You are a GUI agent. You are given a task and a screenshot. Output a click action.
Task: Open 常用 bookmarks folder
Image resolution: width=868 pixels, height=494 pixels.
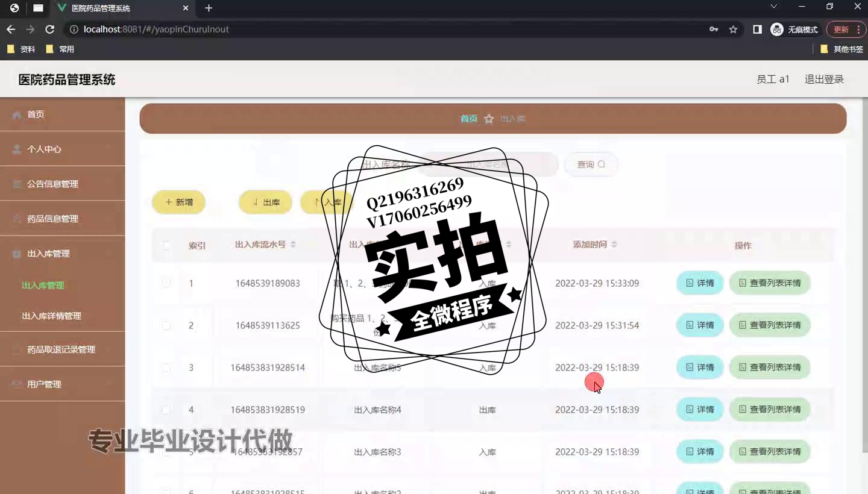tap(60, 49)
